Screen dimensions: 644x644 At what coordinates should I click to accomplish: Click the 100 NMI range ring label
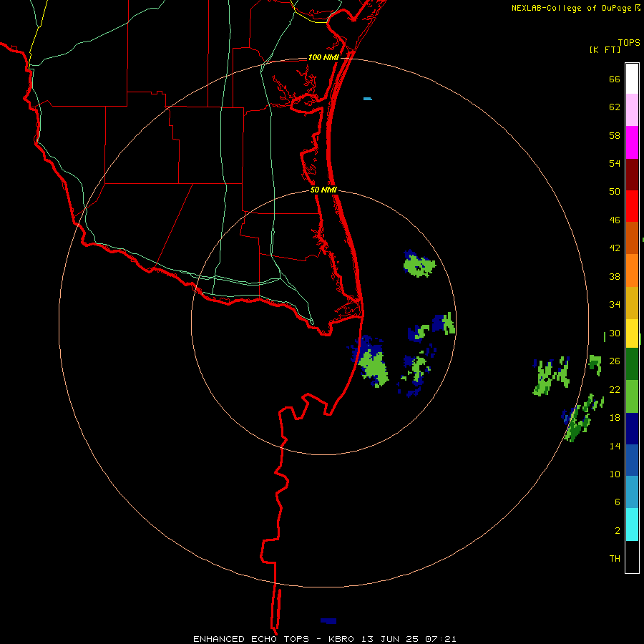pos(323,57)
